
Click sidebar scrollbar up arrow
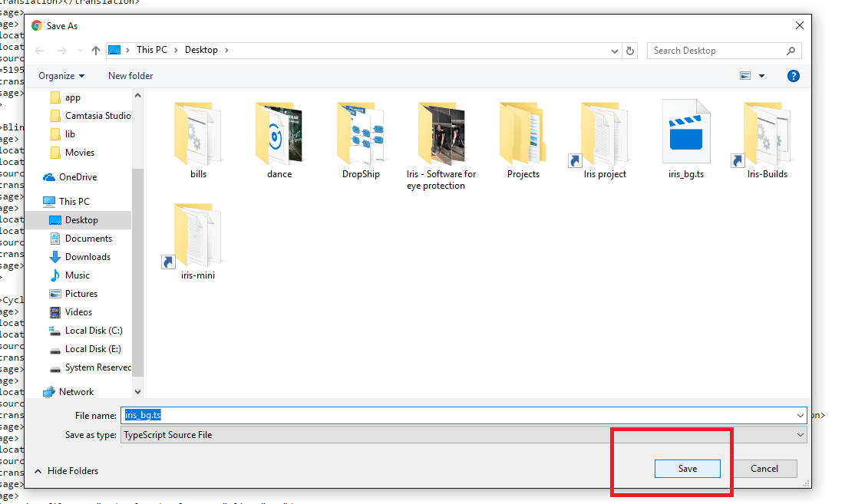click(x=137, y=95)
